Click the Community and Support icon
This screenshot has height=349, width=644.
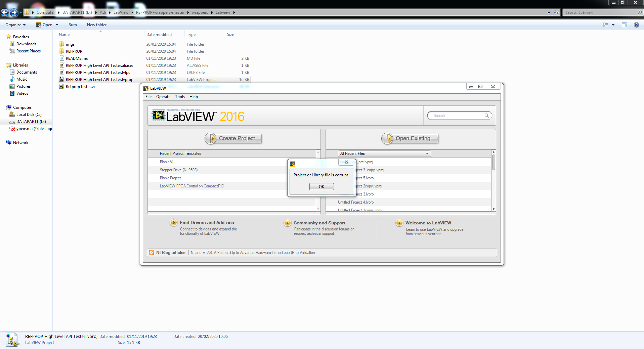[x=287, y=223]
